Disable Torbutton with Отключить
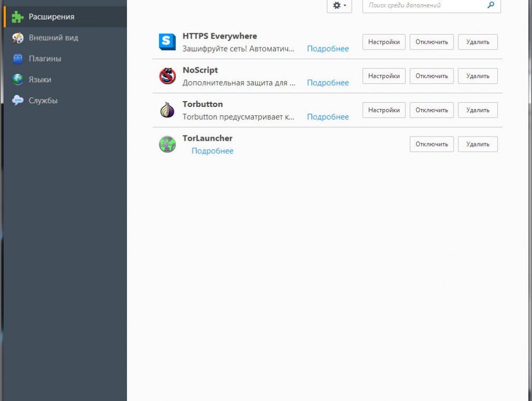 click(x=431, y=110)
